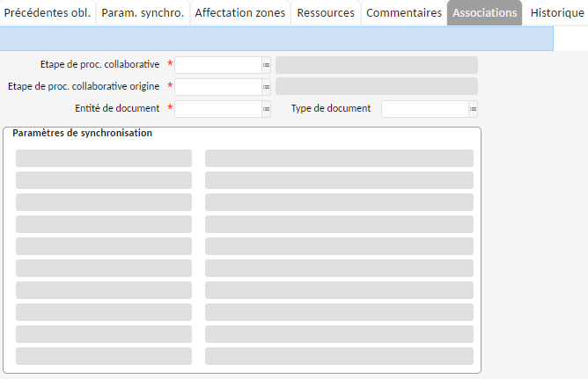588x379 pixels.
Task: Go to the Affectation zones tab
Action: [x=240, y=13]
